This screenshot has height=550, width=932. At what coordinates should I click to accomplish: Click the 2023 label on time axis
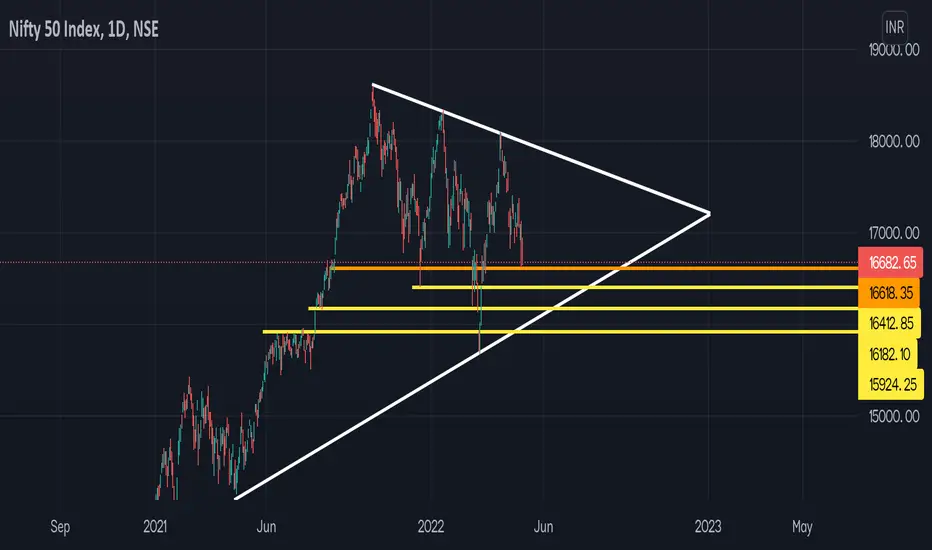tap(708, 526)
